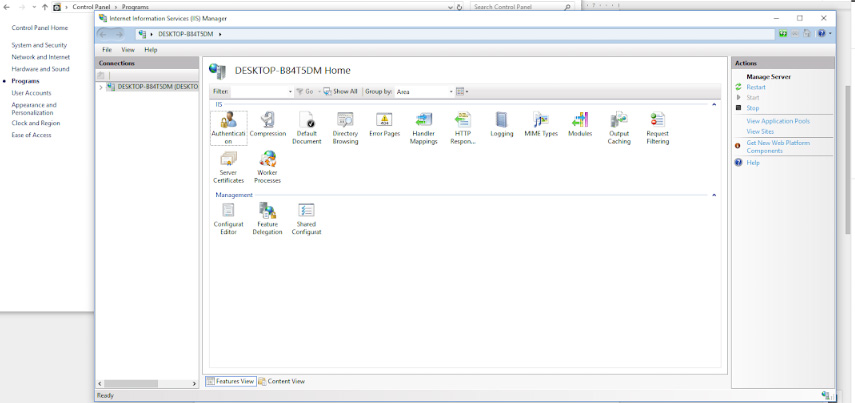Viewport: 855px width, 403px height.
Task: Click User Accounts in Control Panel
Action: pos(32,93)
